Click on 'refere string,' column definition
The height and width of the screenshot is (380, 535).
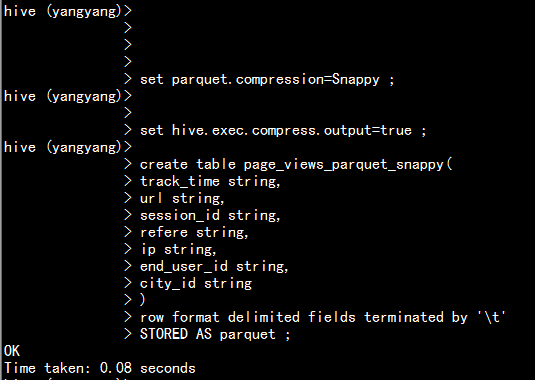(x=194, y=233)
